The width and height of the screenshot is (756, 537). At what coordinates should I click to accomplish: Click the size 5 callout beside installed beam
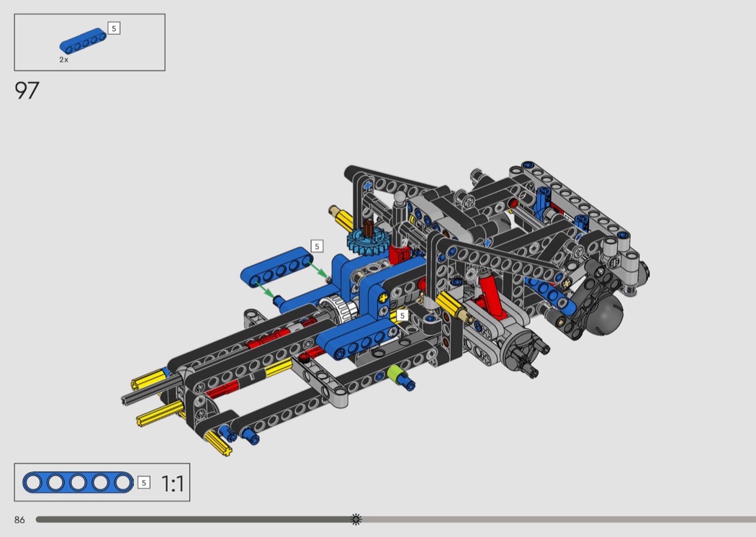pyautogui.click(x=402, y=315)
